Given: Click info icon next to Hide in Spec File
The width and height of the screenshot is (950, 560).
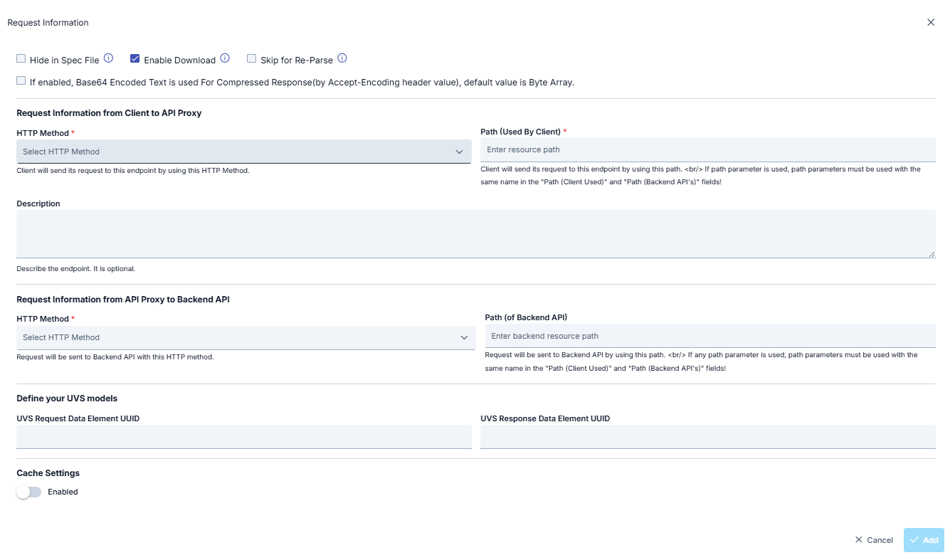Looking at the screenshot, I should click(109, 58).
